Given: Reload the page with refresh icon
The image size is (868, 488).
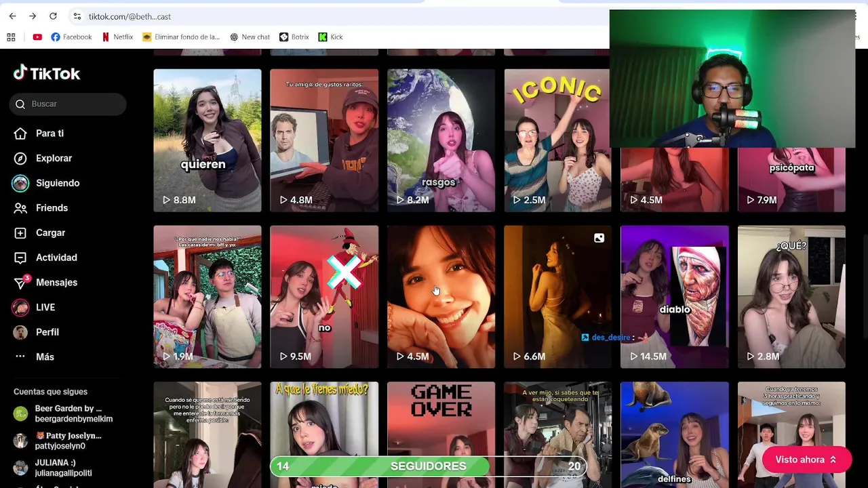Looking at the screenshot, I should (53, 16).
